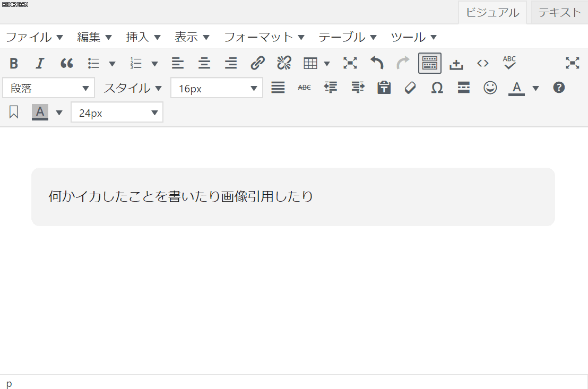Apply strikethrough formatting
This screenshot has height=389, width=588.
coord(304,88)
